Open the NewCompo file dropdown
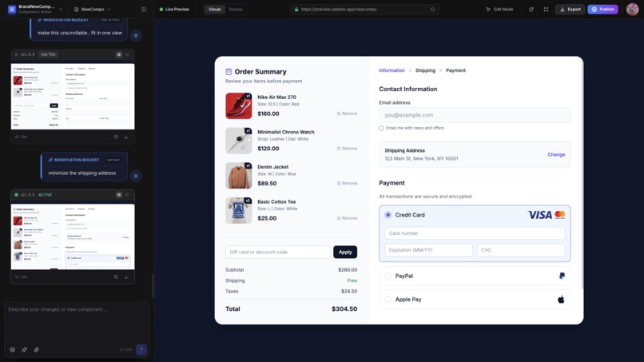Screen dimensions: 644x362 93,9
